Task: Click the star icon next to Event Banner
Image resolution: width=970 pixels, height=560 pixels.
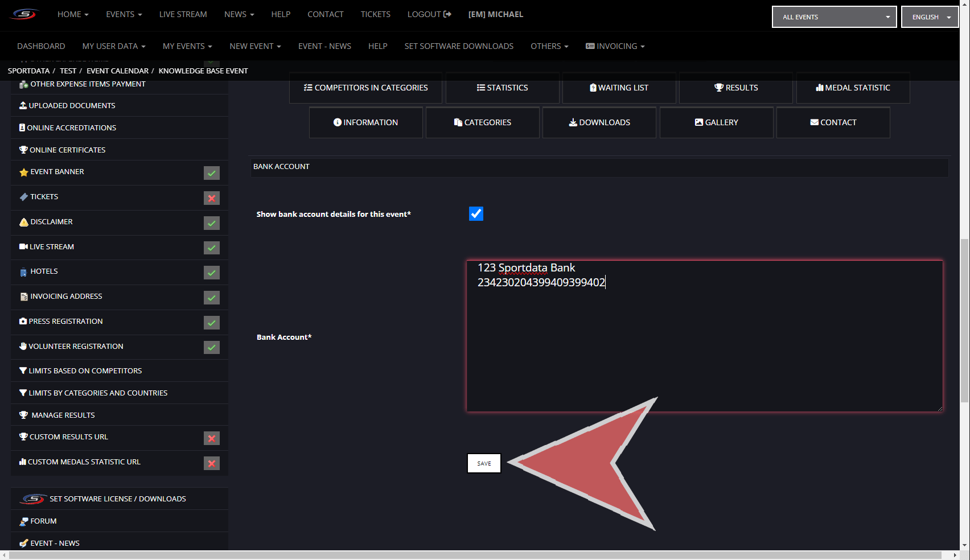Action: pyautogui.click(x=23, y=172)
